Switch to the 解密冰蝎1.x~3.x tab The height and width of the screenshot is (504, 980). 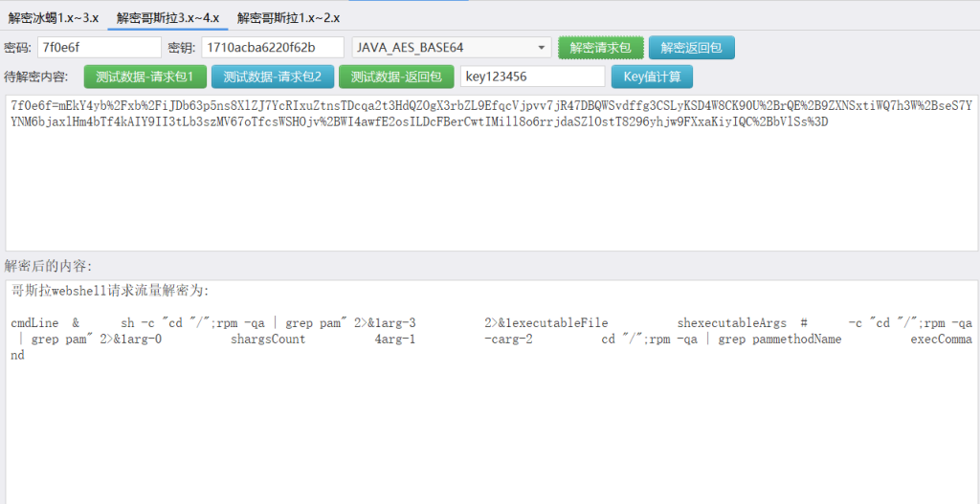pyautogui.click(x=54, y=18)
